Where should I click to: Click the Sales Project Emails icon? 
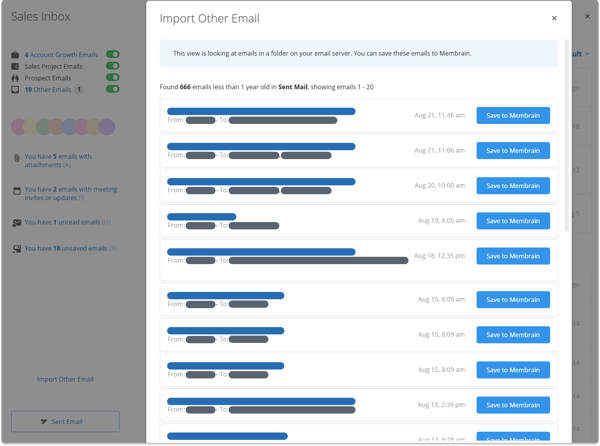pyautogui.click(x=15, y=66)
